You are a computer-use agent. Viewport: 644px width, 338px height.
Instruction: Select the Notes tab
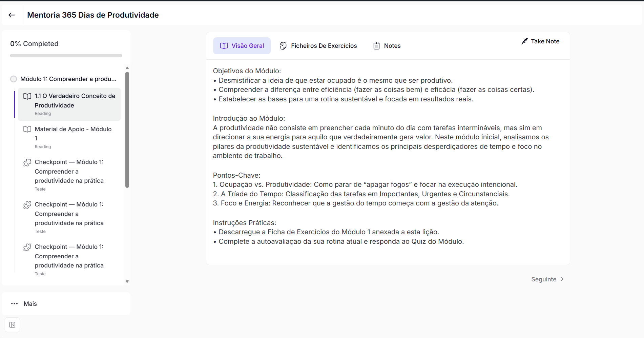[x=387, y=46]
